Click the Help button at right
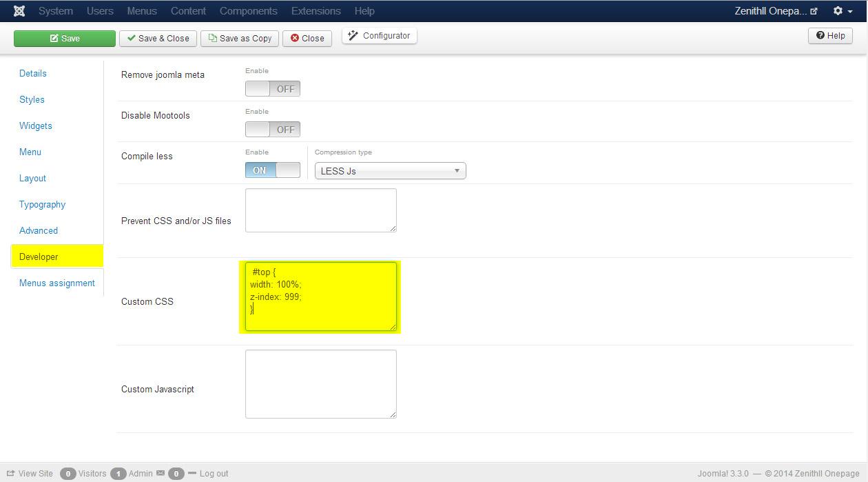The image size is (868, 482). (830, 36)
